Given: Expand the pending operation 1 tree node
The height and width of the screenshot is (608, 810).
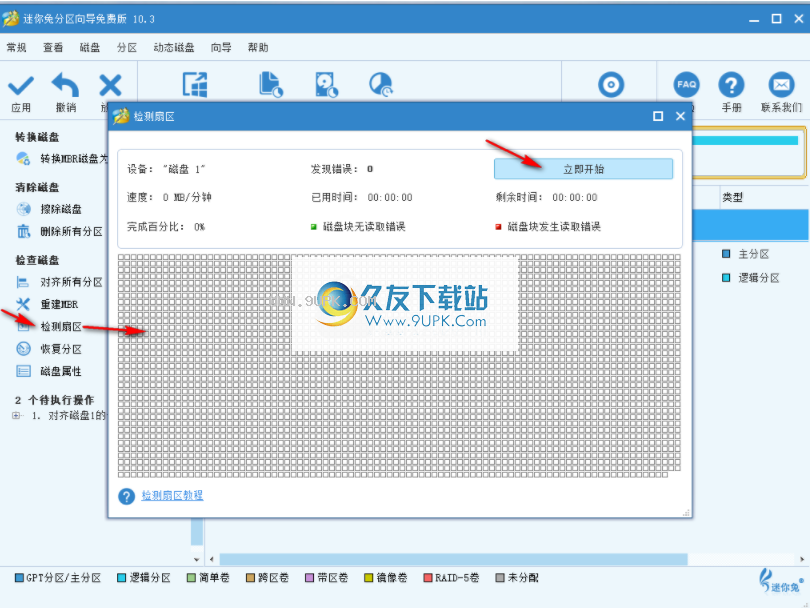Looking at the screenshot, I should click(x=17, y=415).
